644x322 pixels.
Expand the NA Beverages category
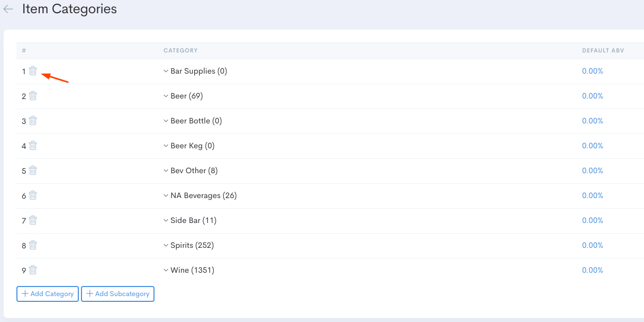(x=165, y=195)
